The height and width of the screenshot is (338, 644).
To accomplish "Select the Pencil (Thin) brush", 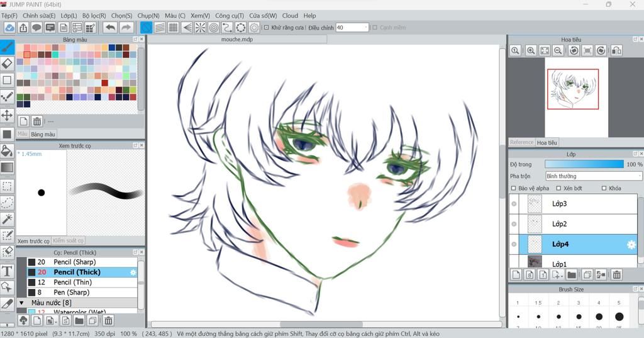I will pos(72,282).
